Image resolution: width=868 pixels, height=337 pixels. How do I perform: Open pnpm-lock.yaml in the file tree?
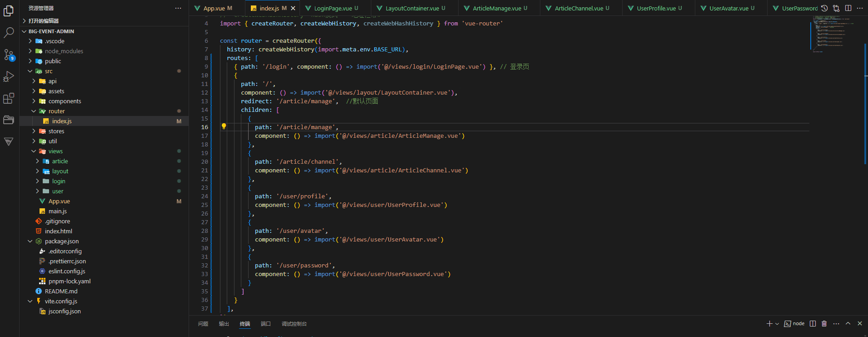(x=104, y=281)
